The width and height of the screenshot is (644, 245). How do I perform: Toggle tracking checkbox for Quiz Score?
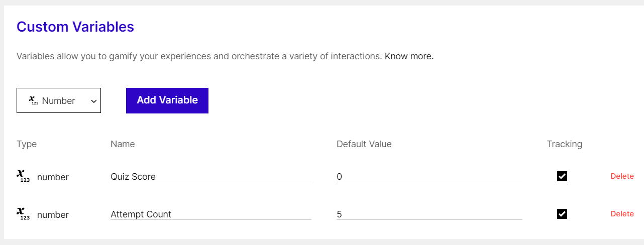(562, 176)
